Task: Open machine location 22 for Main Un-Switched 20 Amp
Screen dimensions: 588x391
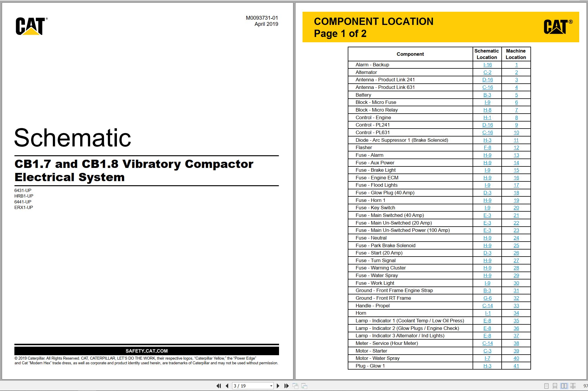Action: click(516, 223)
